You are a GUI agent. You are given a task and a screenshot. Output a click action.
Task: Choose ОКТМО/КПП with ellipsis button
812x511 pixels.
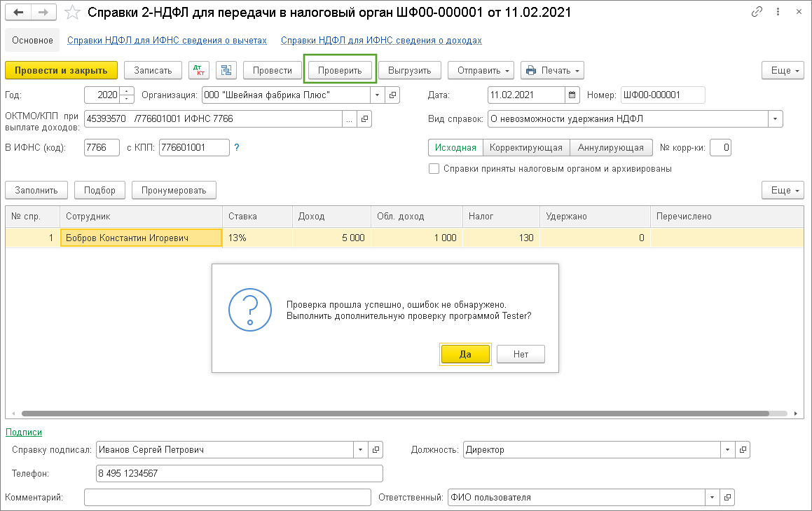pyautogui.click(x=350, y=118)
